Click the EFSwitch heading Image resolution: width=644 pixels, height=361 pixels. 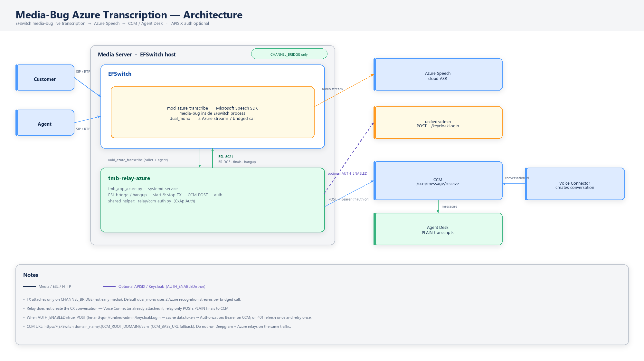point(120,74)
